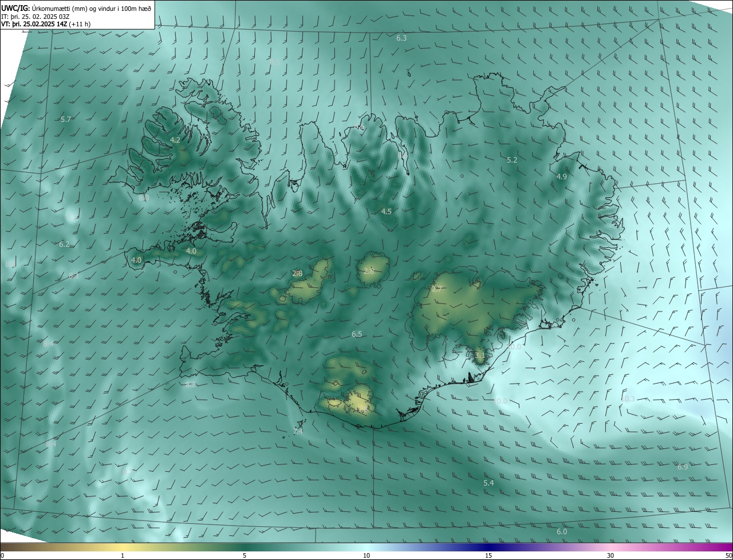Screen dimensions: 733x560
Task: Select the 6.9 value label
Action: click(683, 468)
